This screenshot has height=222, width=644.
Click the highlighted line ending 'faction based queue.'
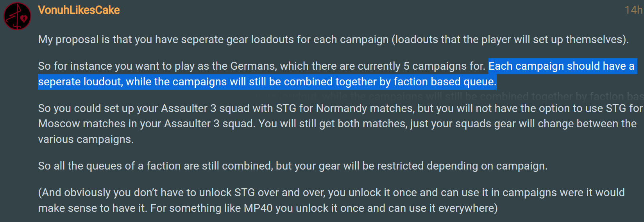(x=267, y=82)
